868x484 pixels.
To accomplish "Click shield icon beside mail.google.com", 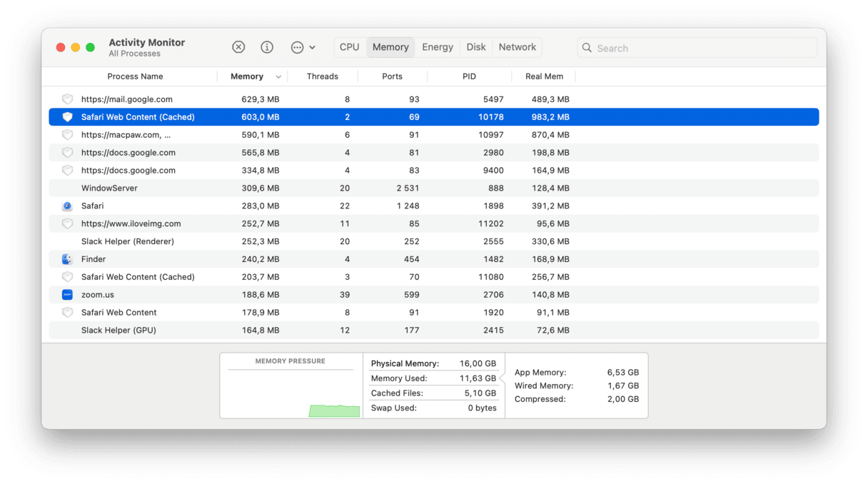I will point(67,99).
